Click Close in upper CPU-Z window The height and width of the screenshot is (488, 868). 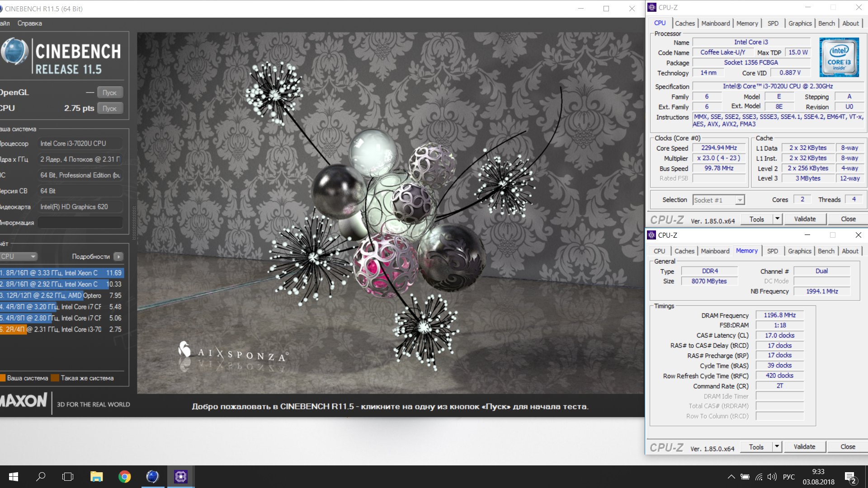tap(848, 219)
